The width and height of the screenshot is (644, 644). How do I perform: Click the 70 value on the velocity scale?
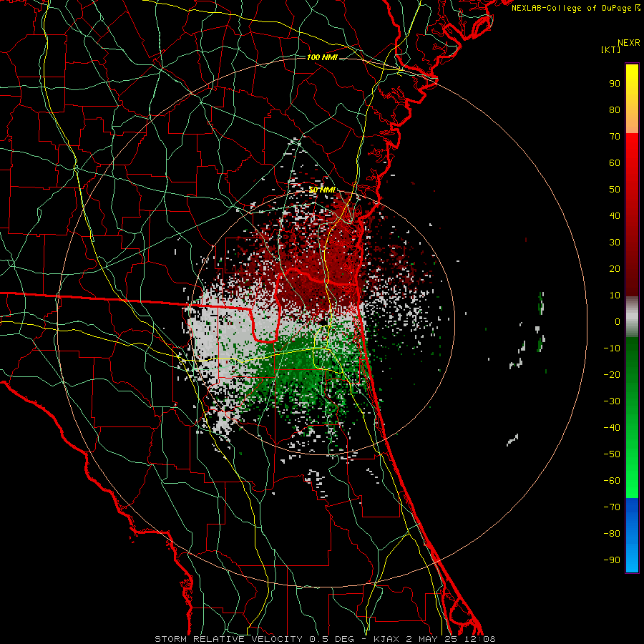615,137
